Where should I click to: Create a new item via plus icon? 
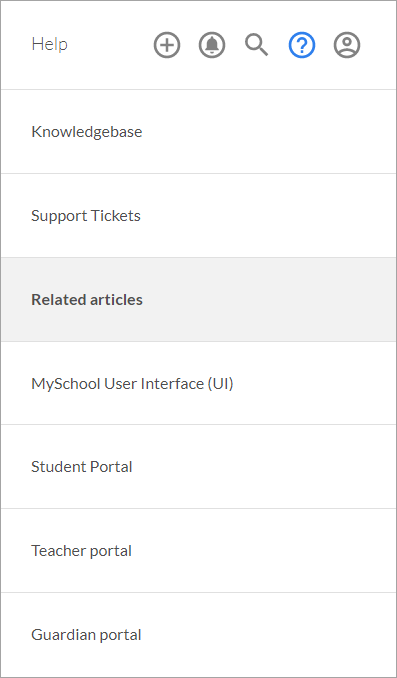click(x=167, y=45)
